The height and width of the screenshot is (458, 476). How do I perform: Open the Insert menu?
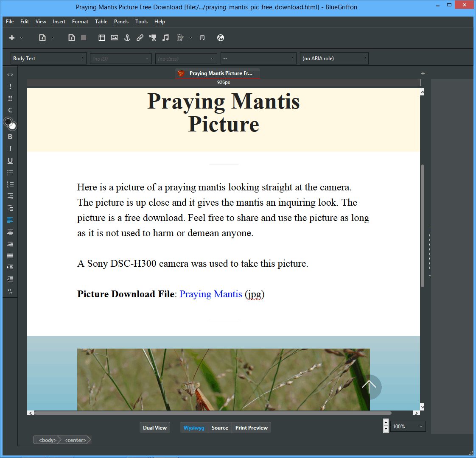(59, 22)
